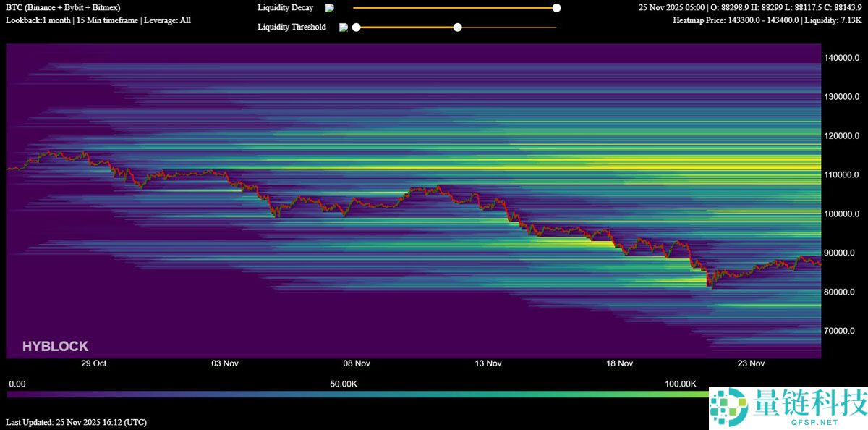
Task: Click the 03 Nov date label
Action: click(x=225, y=363)
